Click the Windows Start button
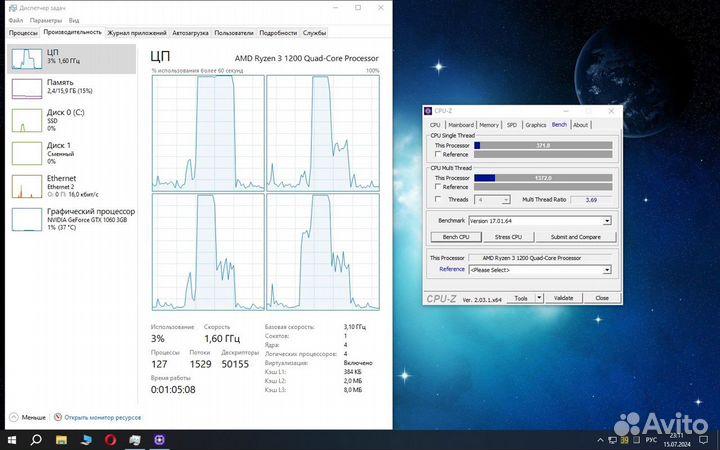720x450 pixels. (x=12, y=439)
